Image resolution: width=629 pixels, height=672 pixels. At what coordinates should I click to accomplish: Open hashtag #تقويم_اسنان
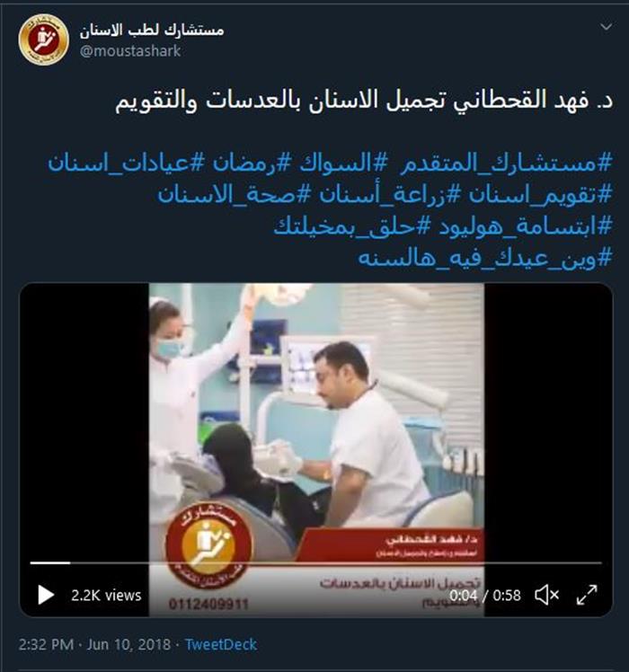pyautogui.click(x=540, y=195)
